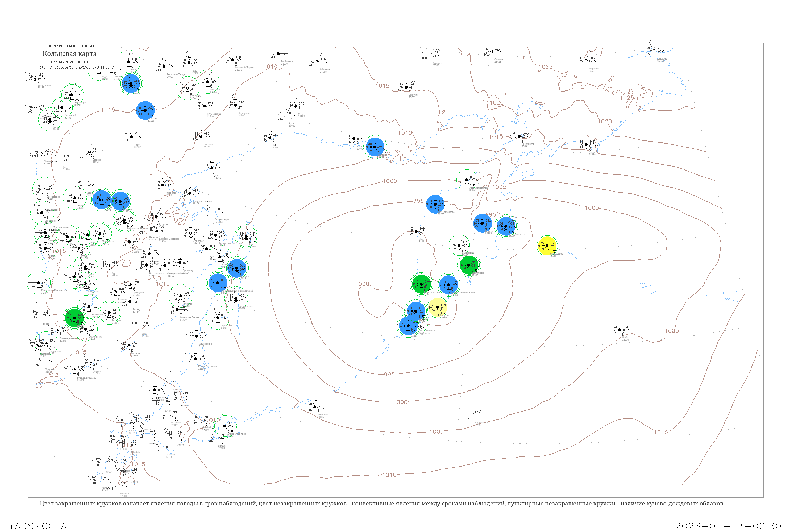The width and height of the screenshot is (798, 532).
Task: Click the 990 isobar label
Action: 364,284
